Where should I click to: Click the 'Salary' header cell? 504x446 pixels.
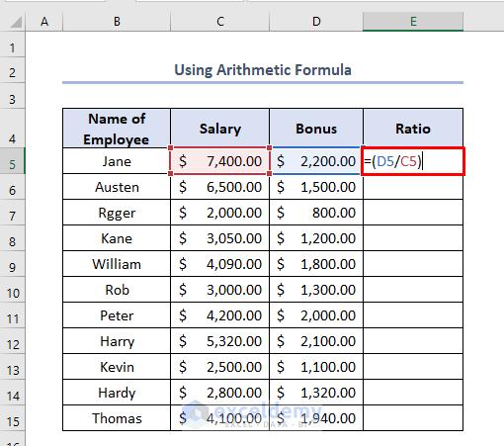(x=220, y=129)
